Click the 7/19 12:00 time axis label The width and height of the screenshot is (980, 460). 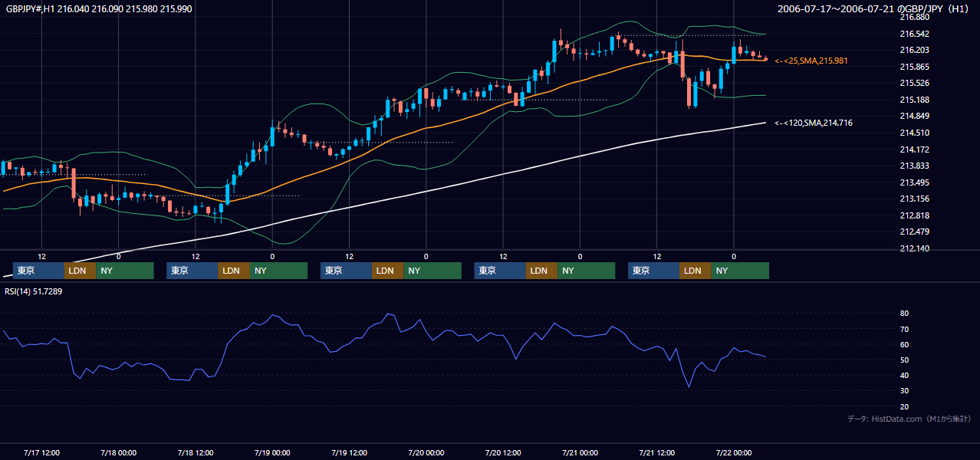pyautogui.click(x=349, y=452)
